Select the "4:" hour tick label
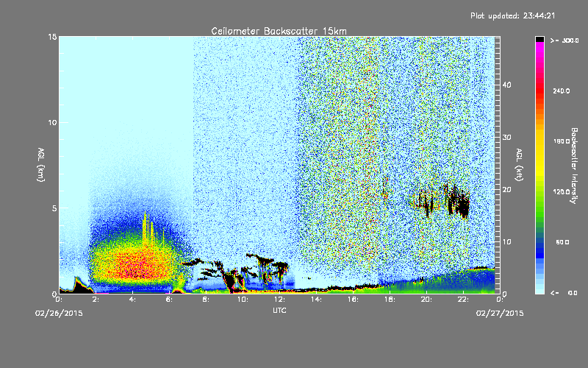 (133, 300)
